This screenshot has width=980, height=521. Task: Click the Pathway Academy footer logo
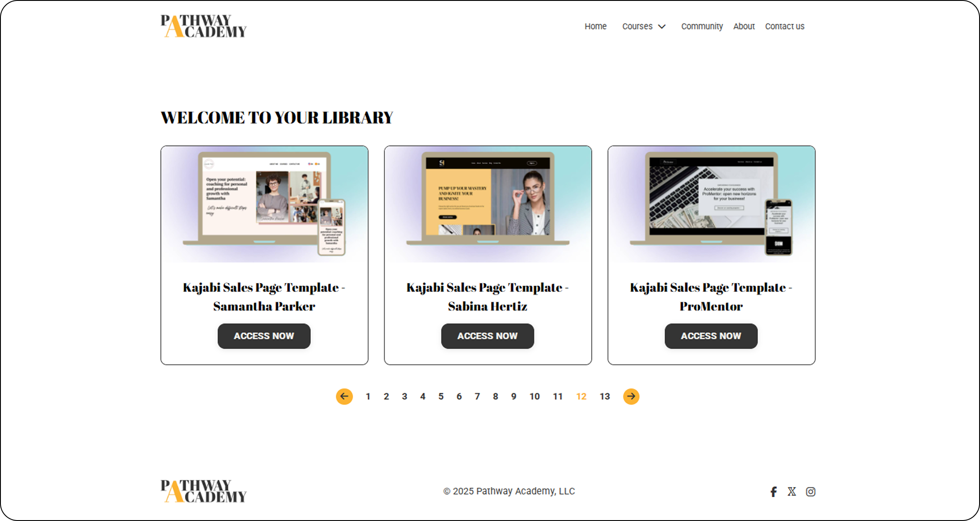click(x=204, y=491)
